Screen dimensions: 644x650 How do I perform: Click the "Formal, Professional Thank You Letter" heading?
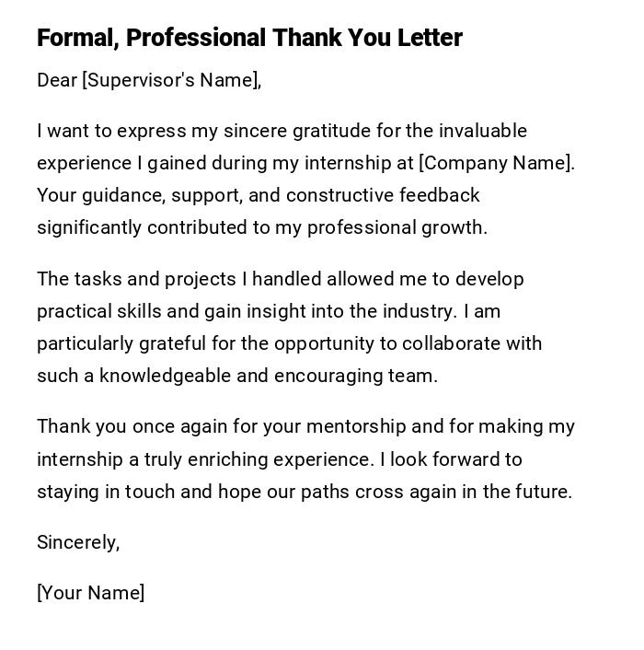click(249, 38)
